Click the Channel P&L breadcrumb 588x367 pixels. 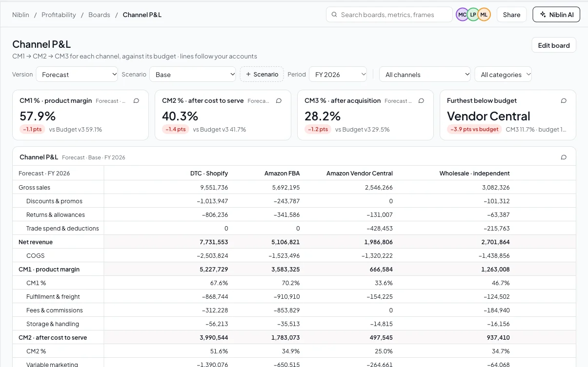(x=142, y=15)
